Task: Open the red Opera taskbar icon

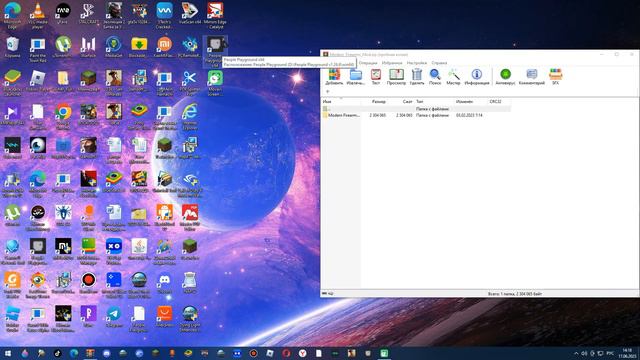Action: coord(286,353)
